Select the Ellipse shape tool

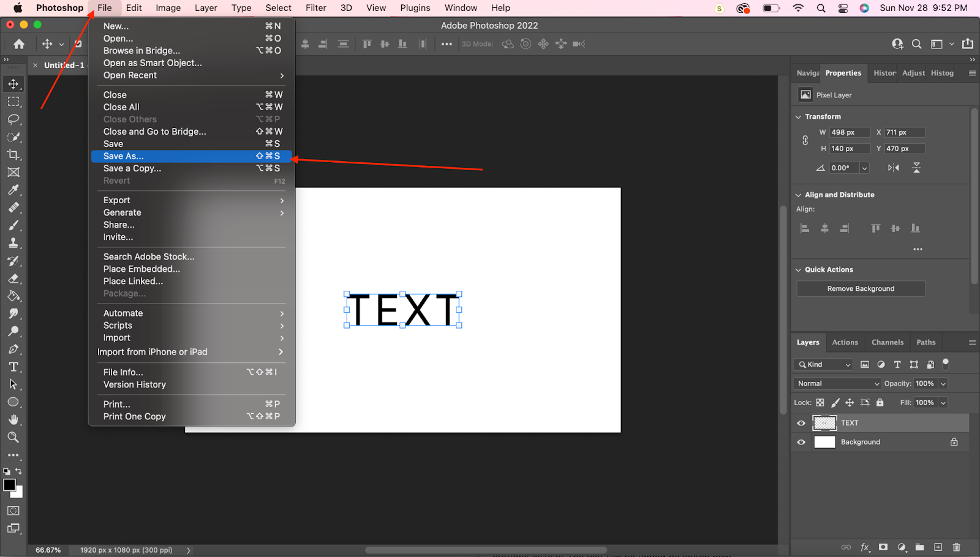click(13, 402)
